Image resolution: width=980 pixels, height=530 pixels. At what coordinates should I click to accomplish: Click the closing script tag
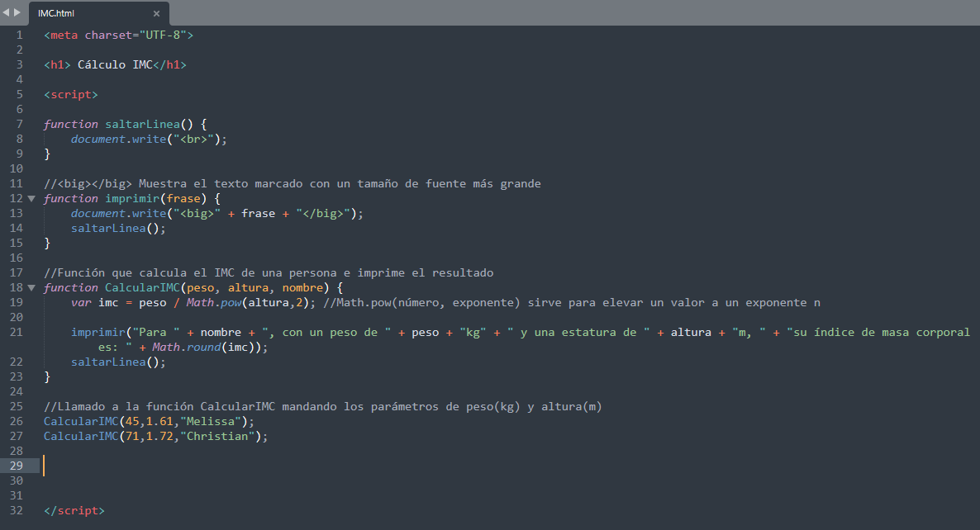click(74, 511)
